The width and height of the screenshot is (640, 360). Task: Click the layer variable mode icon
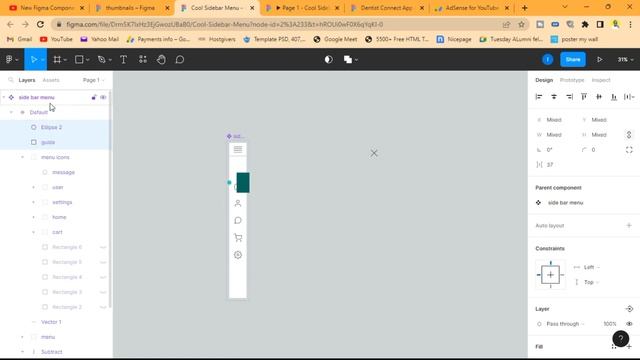tap(629, 309)
